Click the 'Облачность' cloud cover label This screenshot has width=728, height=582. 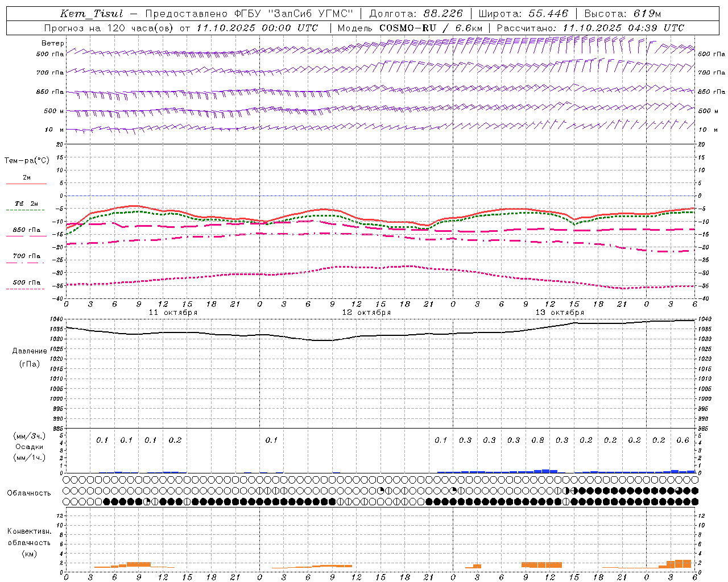(29, 493)
